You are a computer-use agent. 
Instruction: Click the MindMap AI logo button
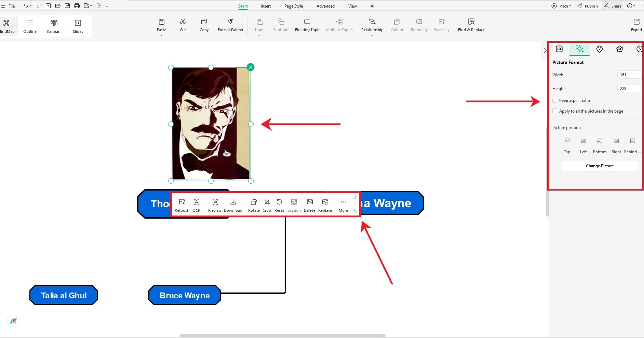tap(13, 321)
